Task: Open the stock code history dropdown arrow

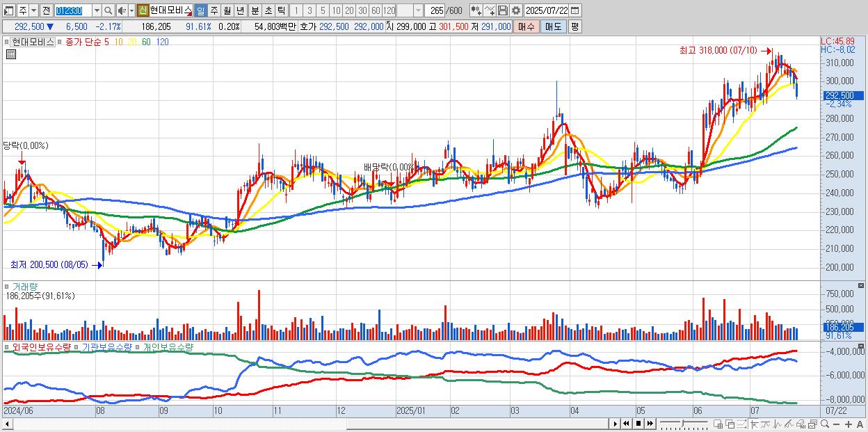Action: [x=97, y=10]
